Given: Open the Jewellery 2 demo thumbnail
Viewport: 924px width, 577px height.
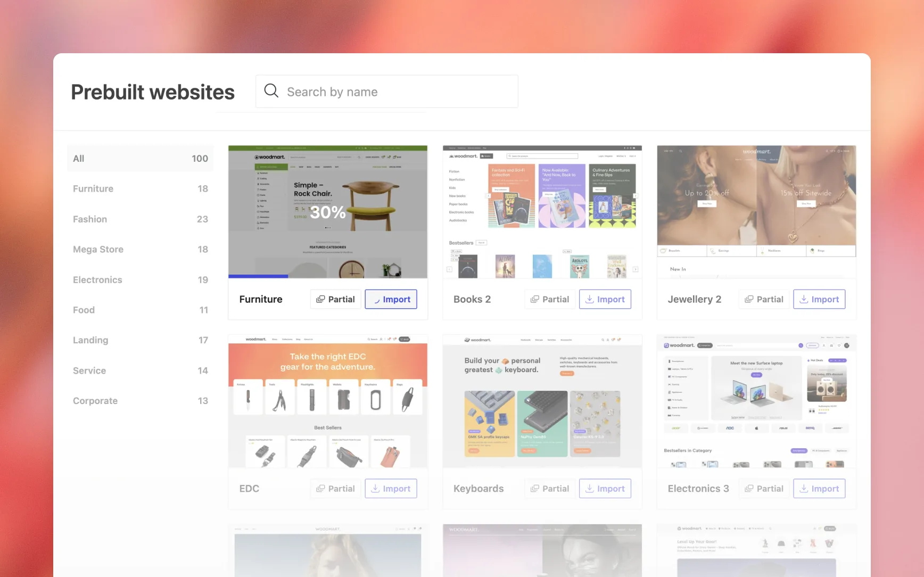Looking at the screenshot, I should tap(756, 212).
